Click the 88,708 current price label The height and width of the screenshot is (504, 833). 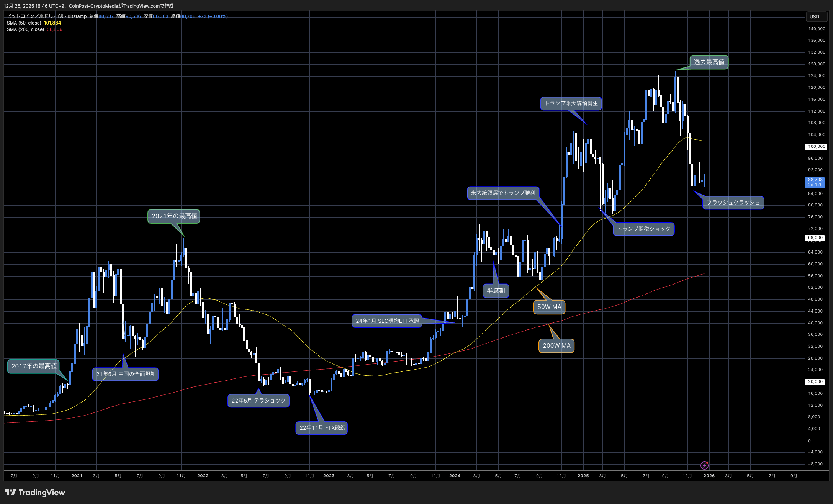coord(815,180)
